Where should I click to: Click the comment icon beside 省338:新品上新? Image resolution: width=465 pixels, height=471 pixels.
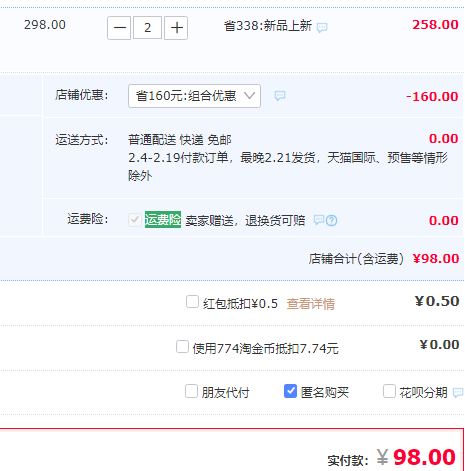click(322, 28)
